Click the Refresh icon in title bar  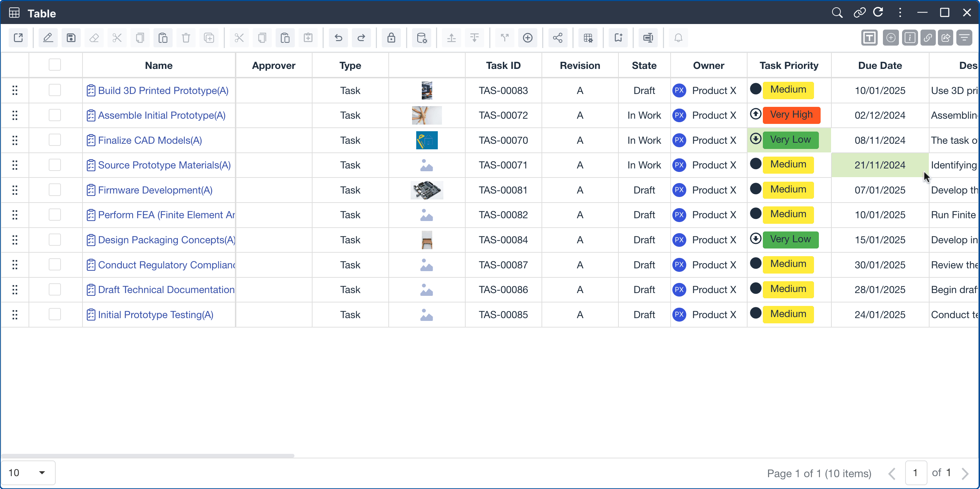coord(878,13)
